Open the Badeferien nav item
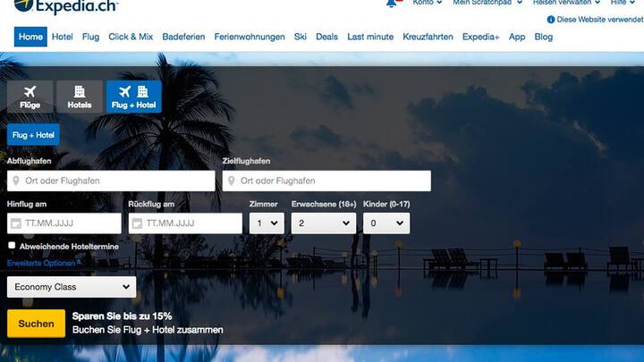 point(183,37)
